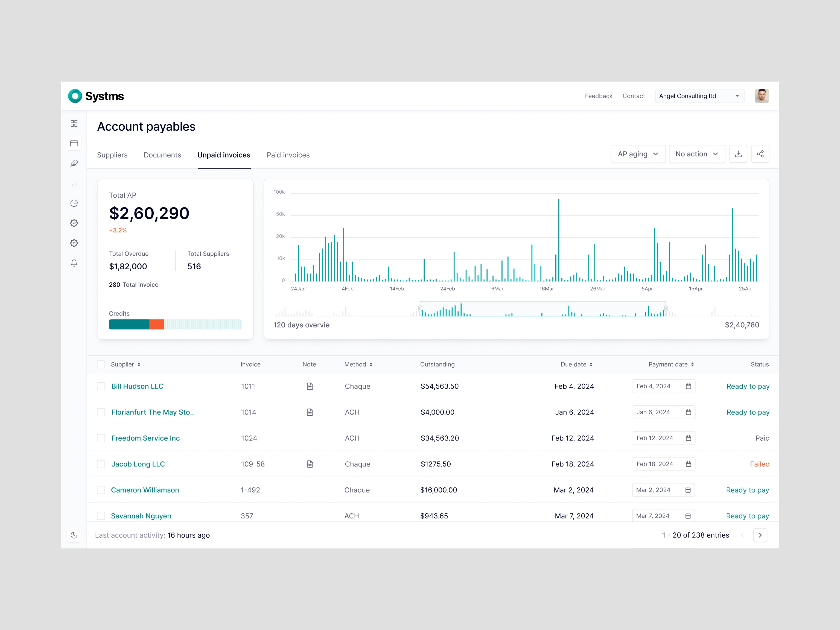
Task: Expand the AP aging dropdown
Action: click(638, 154)
